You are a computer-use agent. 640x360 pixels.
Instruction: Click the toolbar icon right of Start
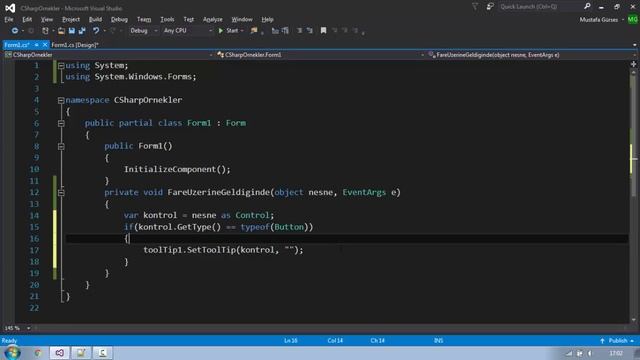tap(254, 31)
